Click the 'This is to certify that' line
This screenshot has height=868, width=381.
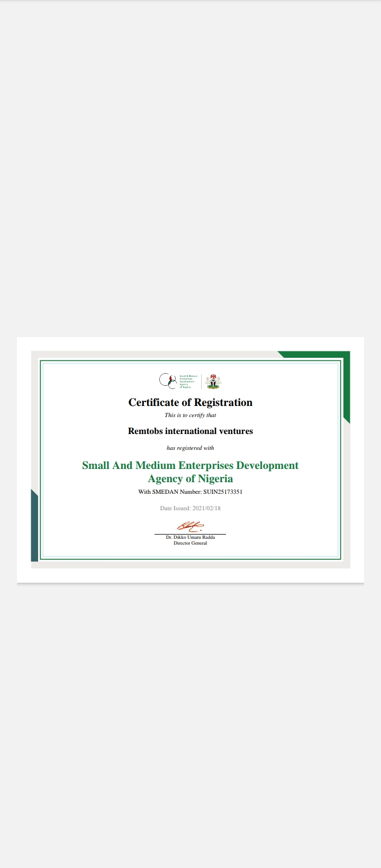pos(190,415)
